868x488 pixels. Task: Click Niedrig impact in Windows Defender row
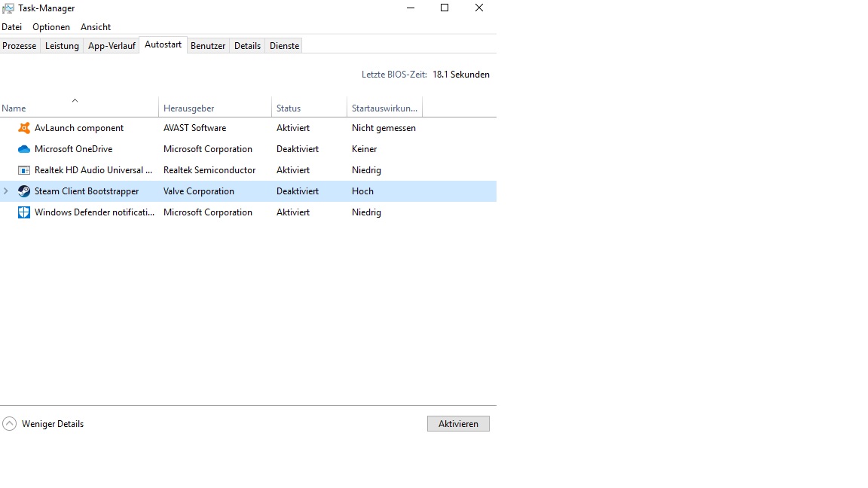(x=366, y=212)
